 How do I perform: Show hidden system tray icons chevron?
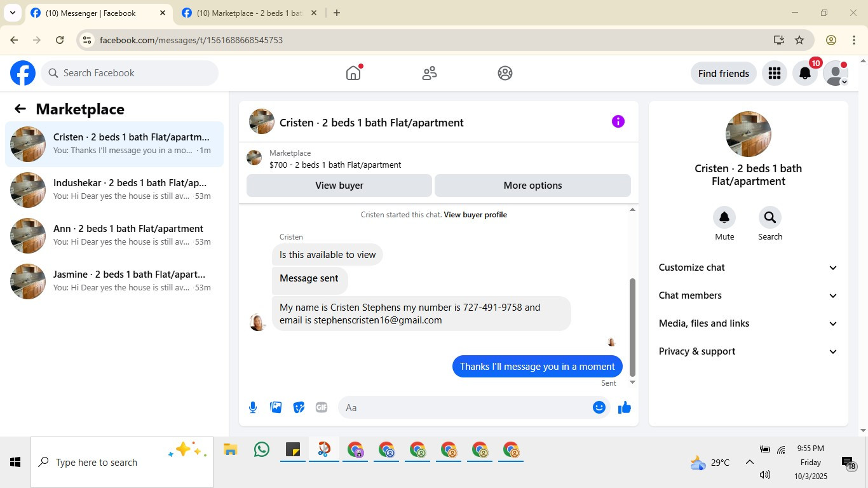pyautogui.click(x=749, y=462)
